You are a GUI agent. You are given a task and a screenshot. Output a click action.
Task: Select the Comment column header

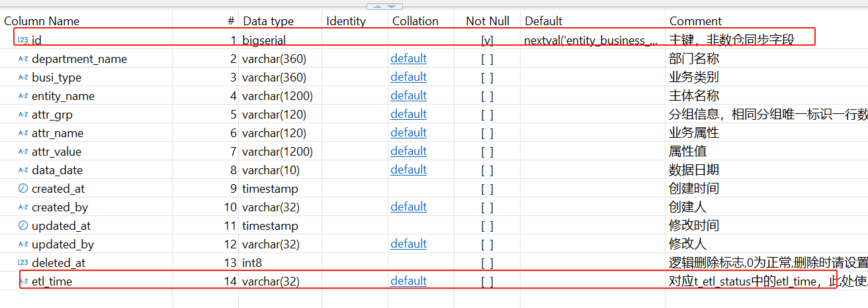click(x=695, y=21)
